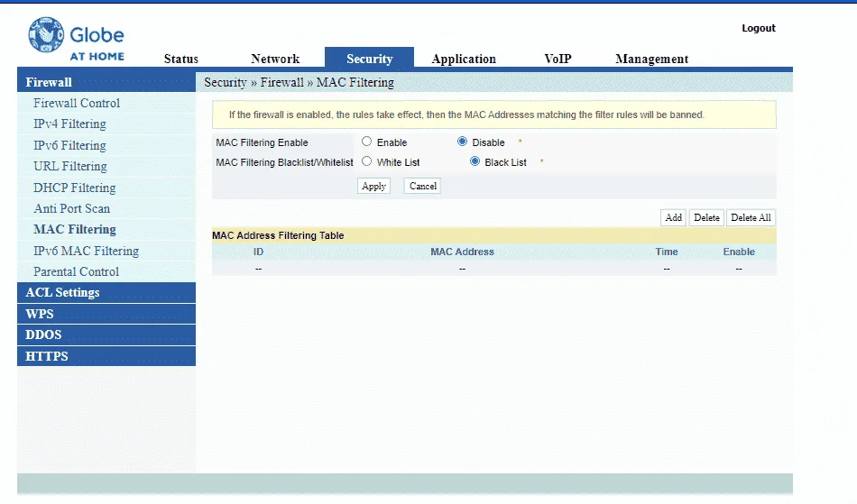Click the MAC Address column header

click(462, 252)
